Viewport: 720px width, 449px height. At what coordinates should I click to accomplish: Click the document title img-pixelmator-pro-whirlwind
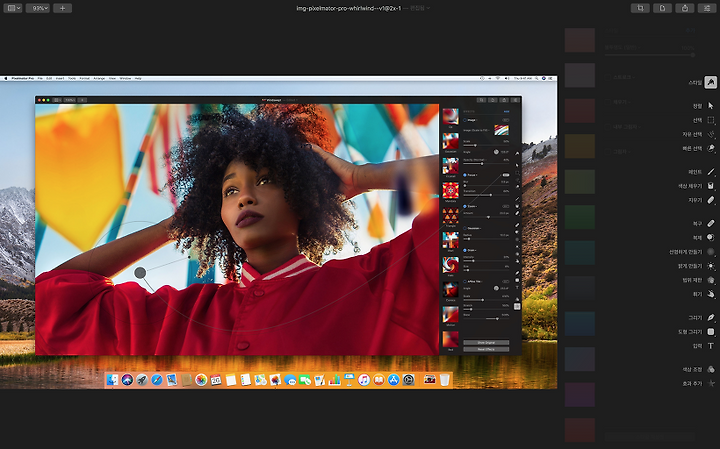pos(349,8)
